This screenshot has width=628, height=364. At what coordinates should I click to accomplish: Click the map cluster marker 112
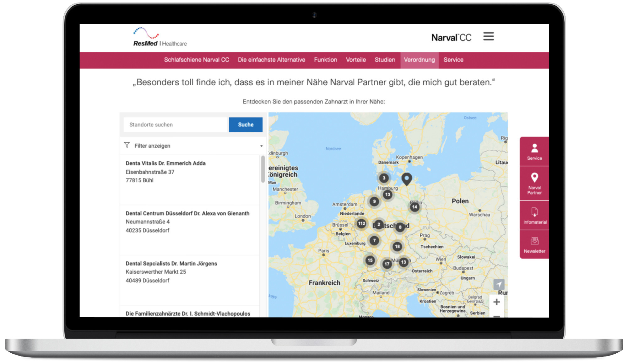[x=361, y=223]
